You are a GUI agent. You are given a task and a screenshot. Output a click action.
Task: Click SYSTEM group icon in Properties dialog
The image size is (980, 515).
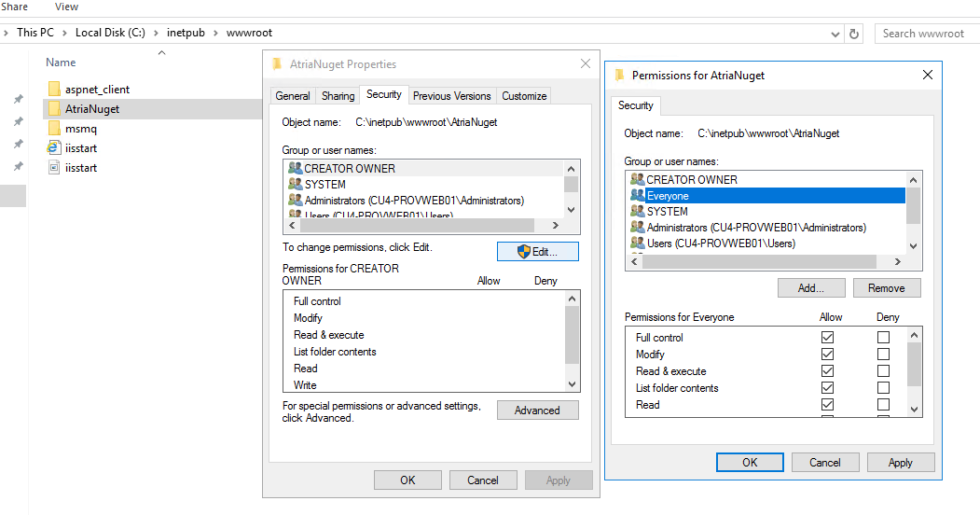(x=295, y=184)
